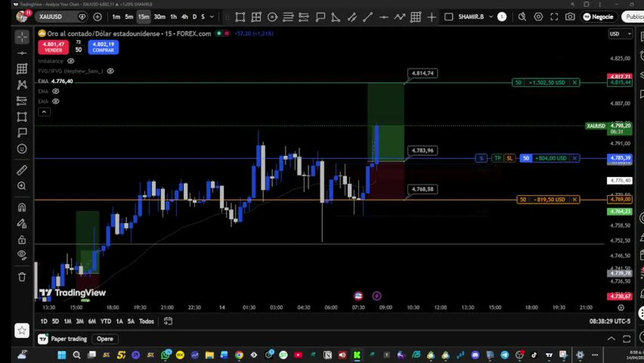Select the zigzag path tool in top toolbar
Viewport: 644px width, 363px height.
click(x=400, y=17)
